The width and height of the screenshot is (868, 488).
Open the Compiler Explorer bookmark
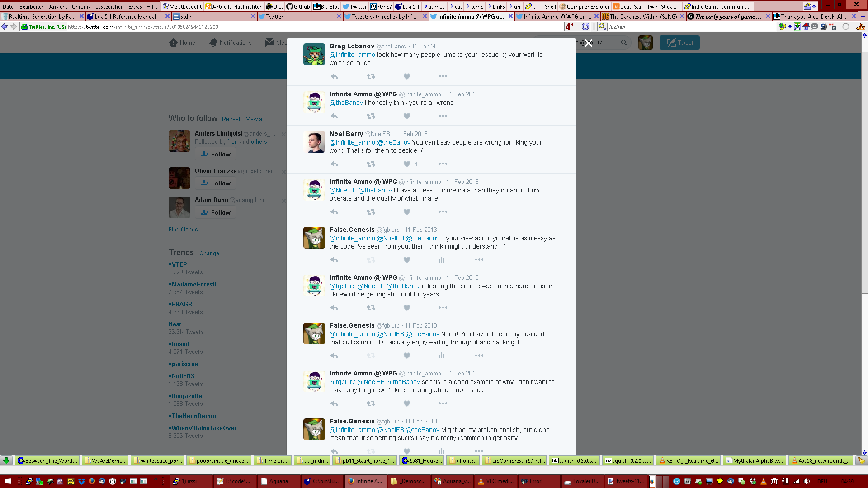click(x=584, y=6)
